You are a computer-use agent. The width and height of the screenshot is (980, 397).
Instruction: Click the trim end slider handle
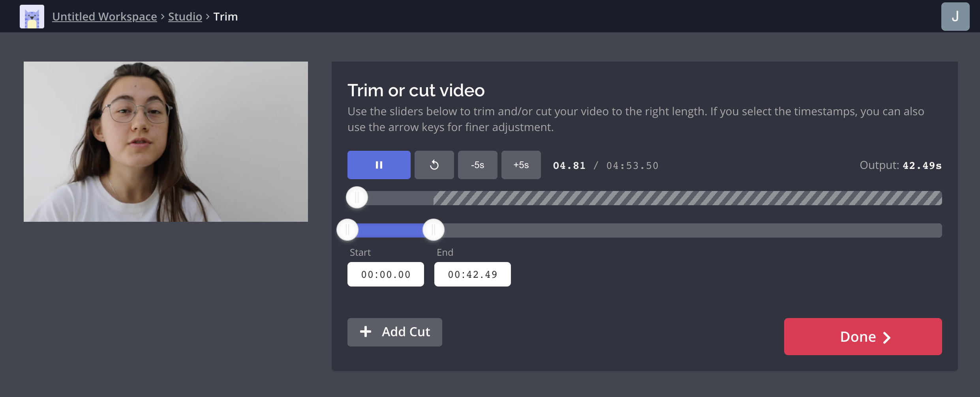434,230
